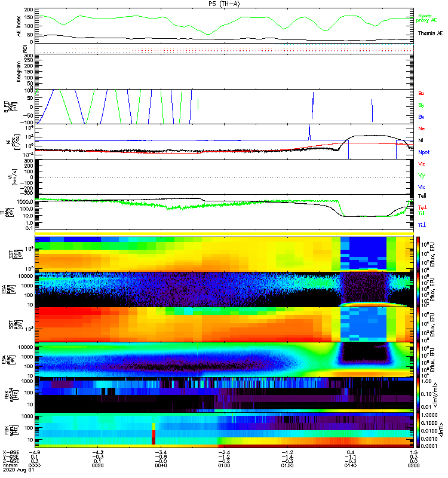Image resolution: width=448 pixels, height=478 pixels.
Task: Click the yellow bar above the SST ions panel
Action: 225,234
